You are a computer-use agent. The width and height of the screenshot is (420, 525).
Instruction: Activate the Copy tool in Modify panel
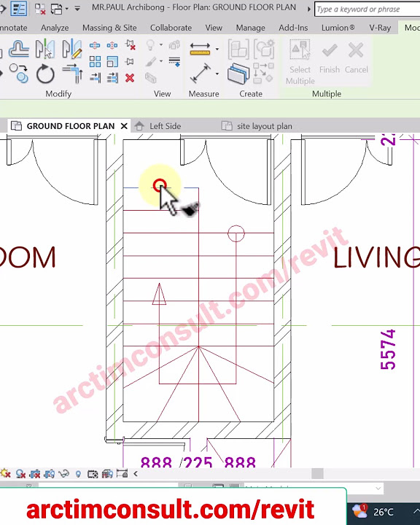click(x=19, y=74)
